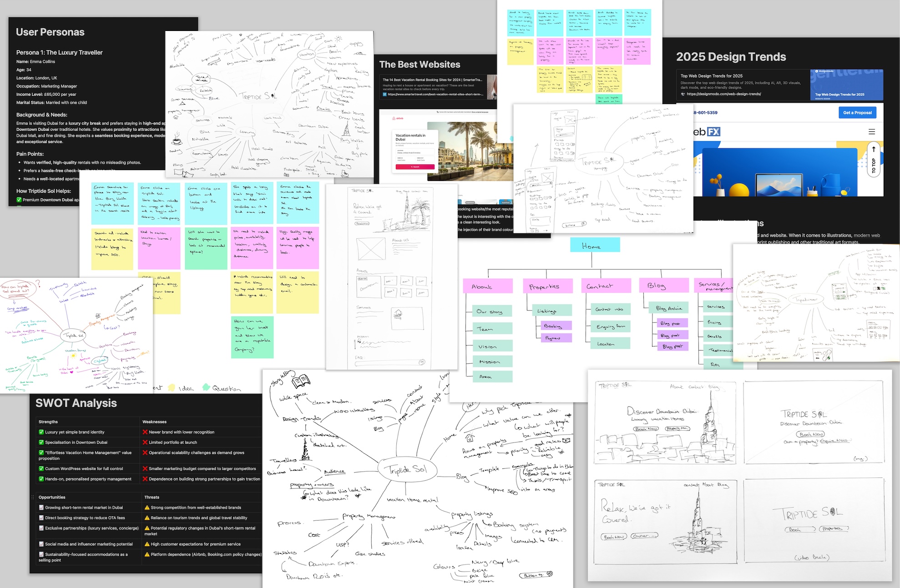This screenshot has width=900, height=588.
Task: Select the blue Home sitemap node
Action: pos(595,245)
